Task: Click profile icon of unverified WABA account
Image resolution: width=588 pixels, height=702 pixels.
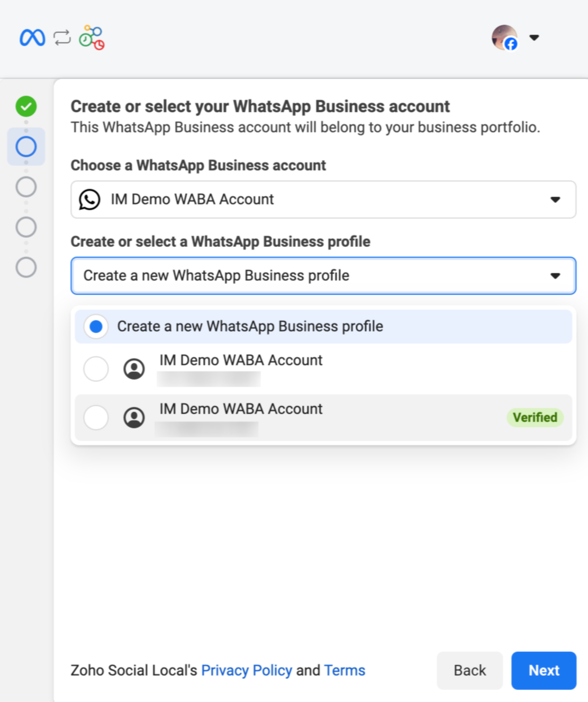Action: pos(134,368)
